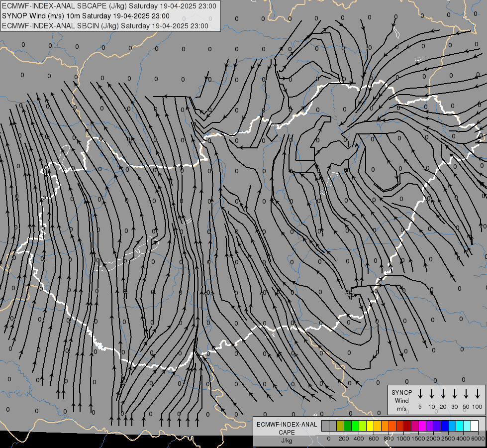487x448 pixels.
Task: Pick the pure yellow CAPE color swatch
Action: pyautogui.click(x=370, y=426)
